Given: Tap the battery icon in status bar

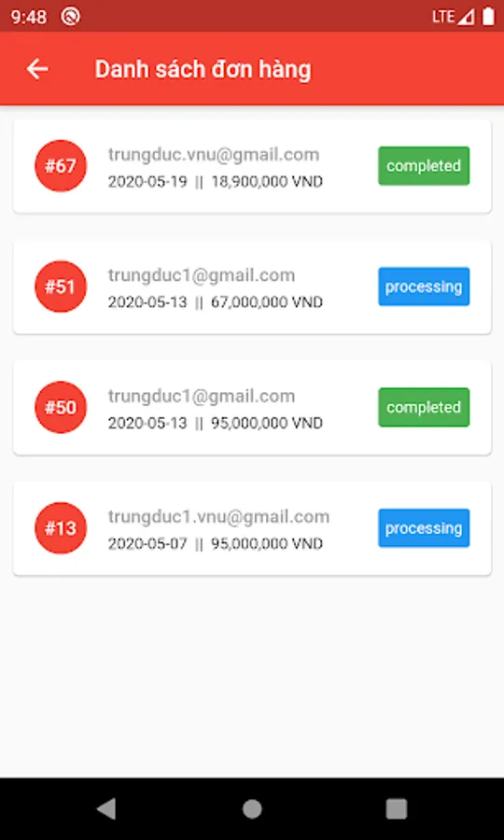Looking at the screenshot, I should tap(488, 16).
